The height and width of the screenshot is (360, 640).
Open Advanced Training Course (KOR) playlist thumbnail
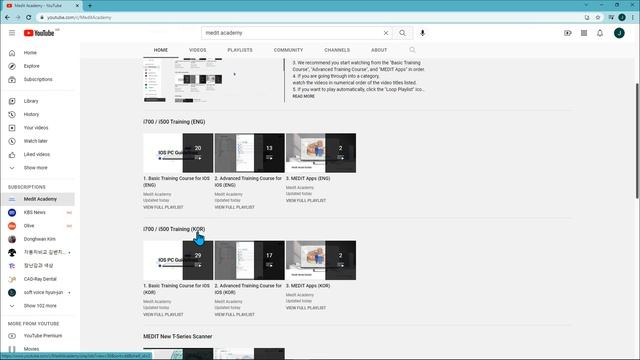click(250, 260)
